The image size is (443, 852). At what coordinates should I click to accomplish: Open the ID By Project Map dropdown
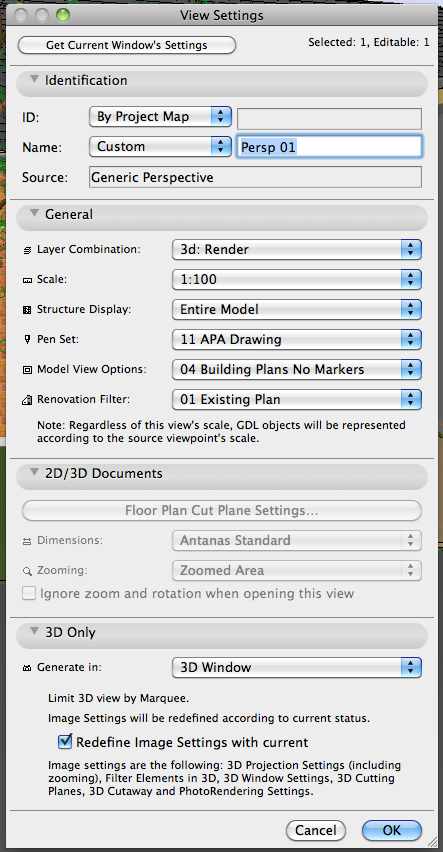point(160,116)
